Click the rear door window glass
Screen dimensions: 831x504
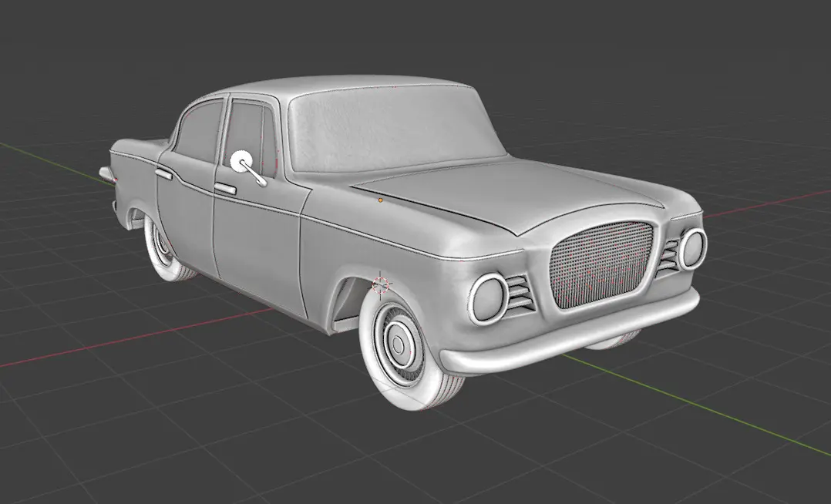(198, 133)
